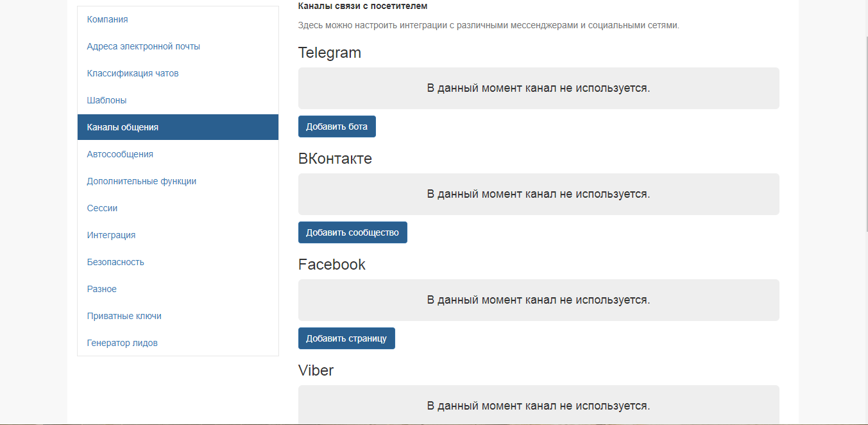Выбрать Приватные ключи
The image size is (868, 425).
tap(124, 316)
